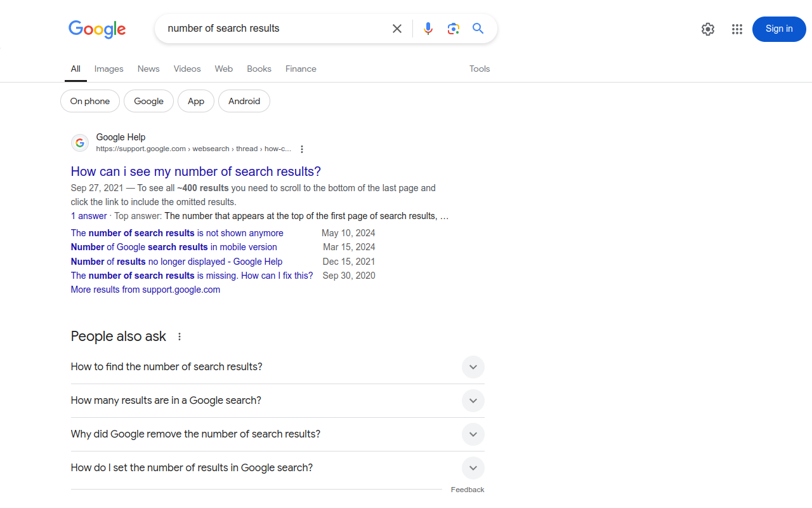Open the three-dot menu beside People also ask
This screenshot has height=508, width=812.
click(180, 337)
